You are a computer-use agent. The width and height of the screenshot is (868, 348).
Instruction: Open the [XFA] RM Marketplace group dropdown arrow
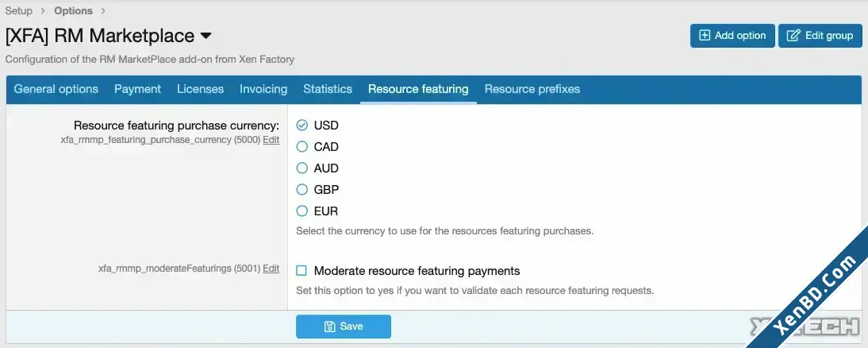pyautogui.click(x=205, y=36)
